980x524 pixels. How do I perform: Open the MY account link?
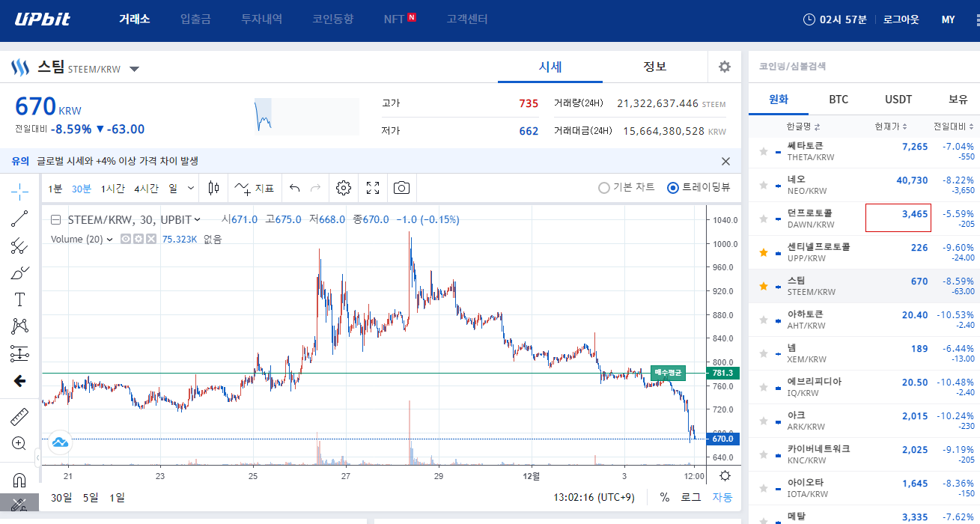948,19
